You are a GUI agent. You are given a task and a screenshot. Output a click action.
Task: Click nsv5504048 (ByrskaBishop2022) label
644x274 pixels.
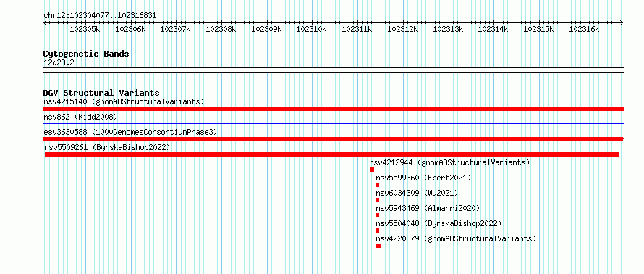coord(438,223)
